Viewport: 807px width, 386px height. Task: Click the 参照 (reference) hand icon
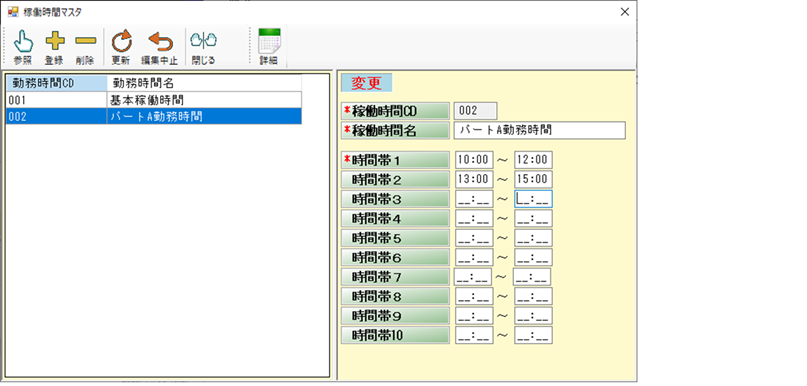pyautogui.click(x=23, y=42)
